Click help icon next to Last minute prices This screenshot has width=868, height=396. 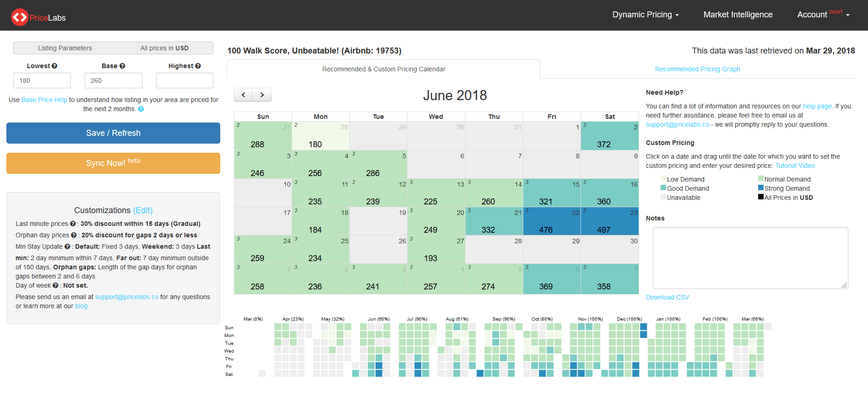click(x=73, y=224)
